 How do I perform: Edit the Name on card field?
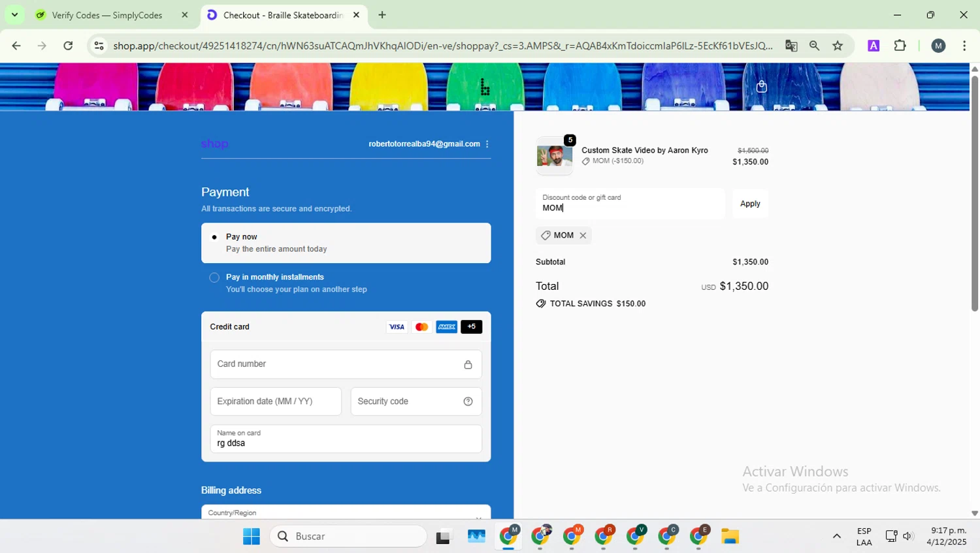point(346,439)
